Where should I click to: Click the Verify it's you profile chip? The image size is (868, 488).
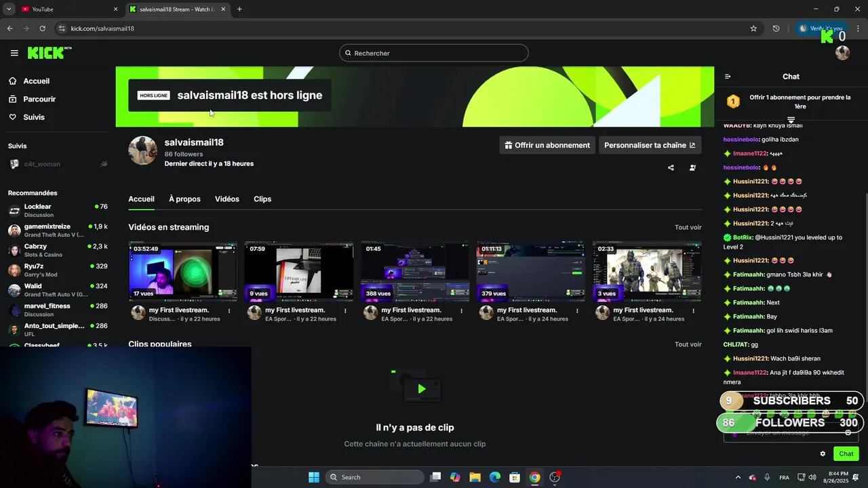coord(821,28)
